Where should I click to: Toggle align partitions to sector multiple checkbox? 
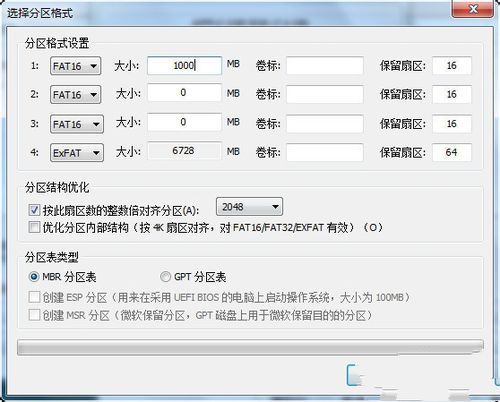pos(34,210)
